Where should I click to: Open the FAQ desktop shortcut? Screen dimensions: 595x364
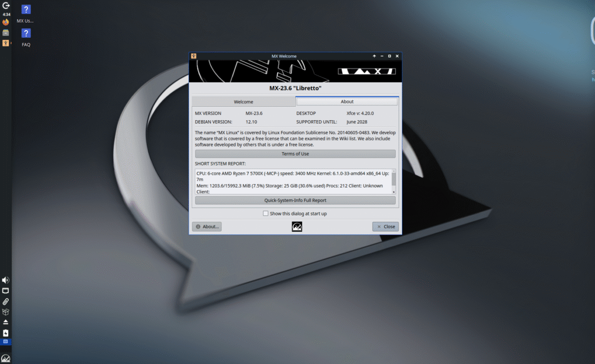click(x=26, y=38)
